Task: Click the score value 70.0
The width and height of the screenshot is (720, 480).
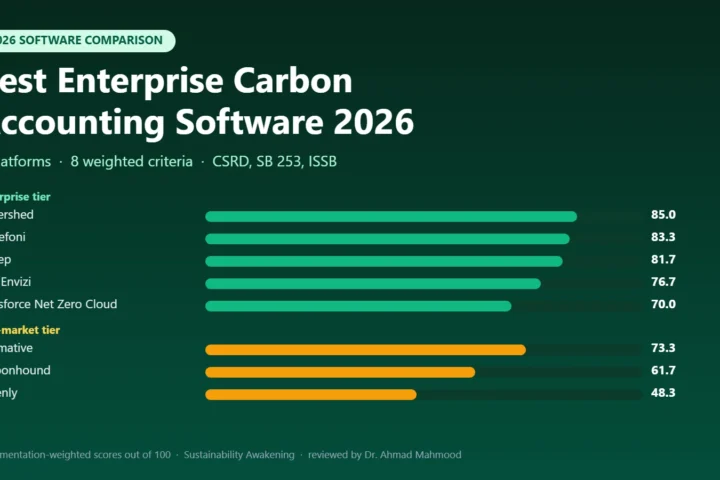Action: pos(663,304)
